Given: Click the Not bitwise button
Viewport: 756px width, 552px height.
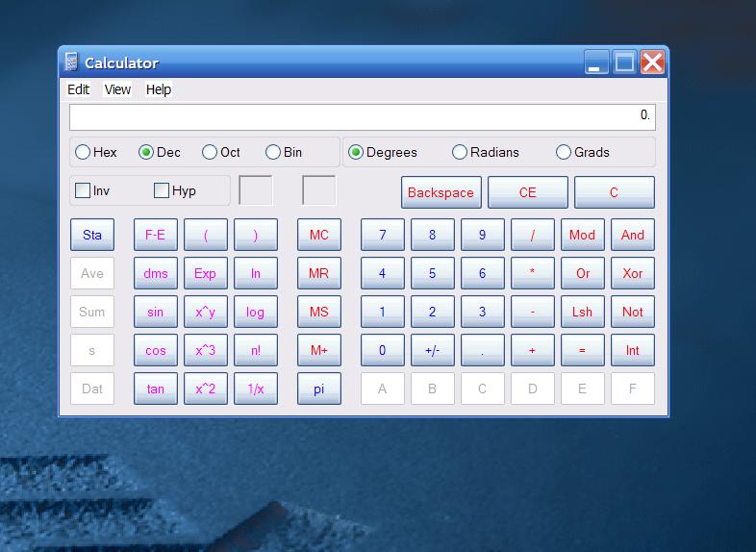Looking at the screenshot, I should pyautogui.click(x=633, y=312).
